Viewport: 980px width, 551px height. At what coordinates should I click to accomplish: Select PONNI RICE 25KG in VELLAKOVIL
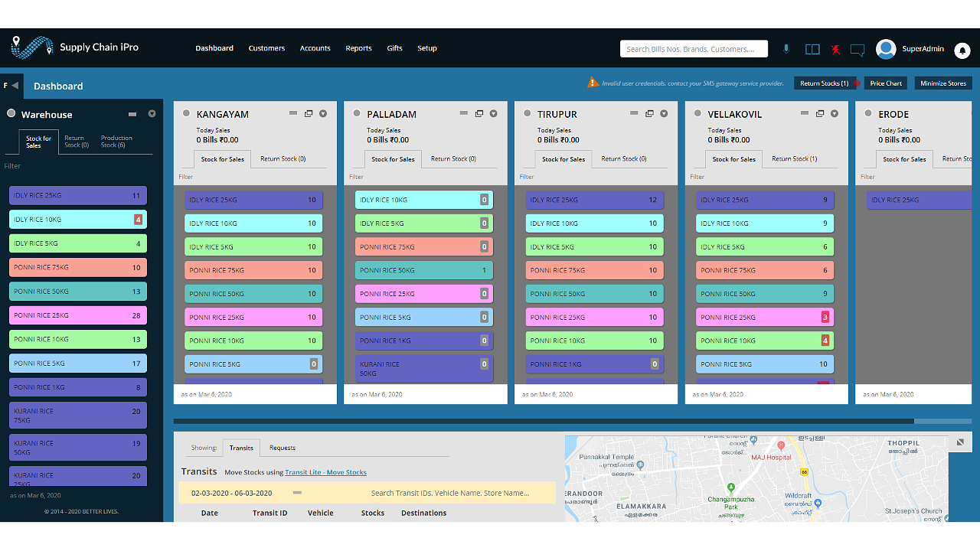click(765, 317)
